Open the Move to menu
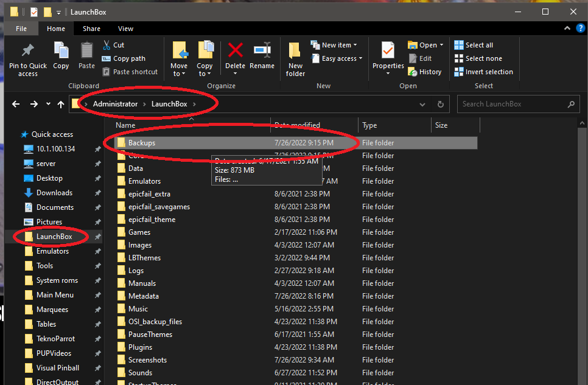The width and height of the screenshot is (588, 385). tap(179, 59)
